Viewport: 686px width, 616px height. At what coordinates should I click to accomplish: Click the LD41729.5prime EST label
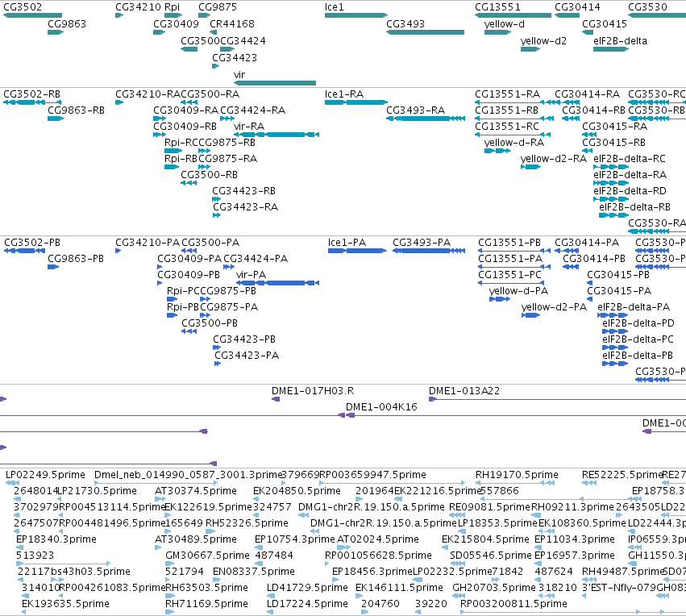(x=307, y=588)
